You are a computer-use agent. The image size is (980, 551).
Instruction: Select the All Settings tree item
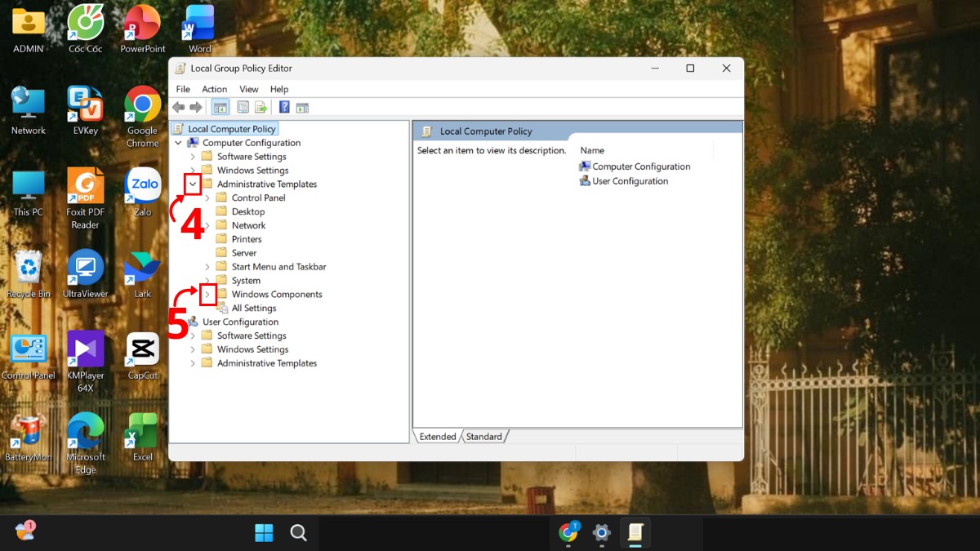[254, 308]
